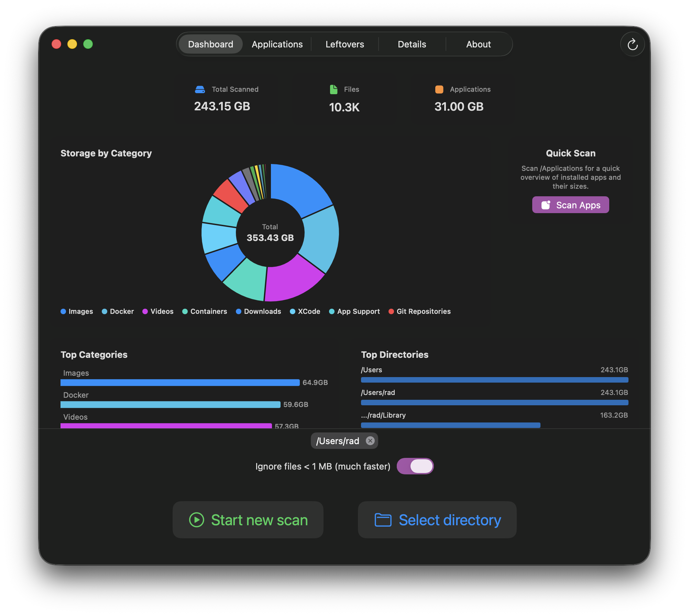Click the play icon in Start new scan
The width and height of the screenshot is (689, 616).
197,520
